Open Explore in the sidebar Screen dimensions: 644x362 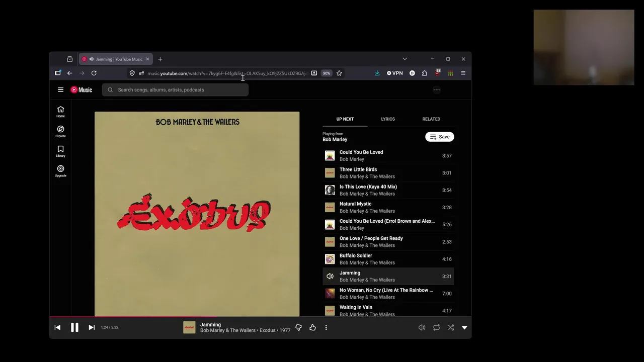point(60,131)
